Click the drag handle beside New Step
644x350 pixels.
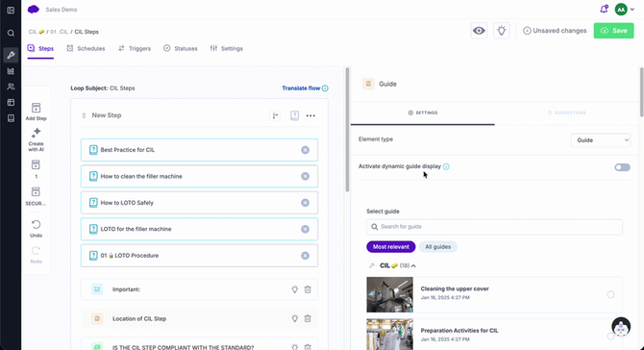click(x=84, y=115)
